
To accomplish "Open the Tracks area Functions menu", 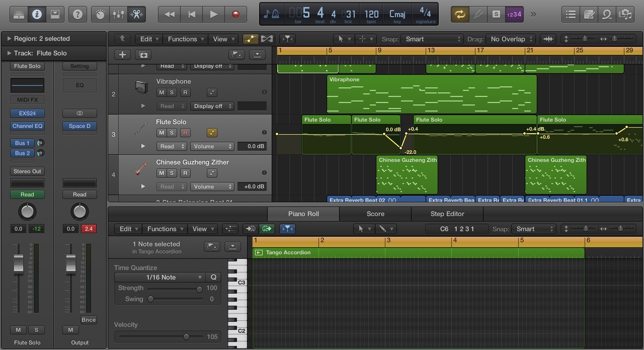I will (186, 39).
